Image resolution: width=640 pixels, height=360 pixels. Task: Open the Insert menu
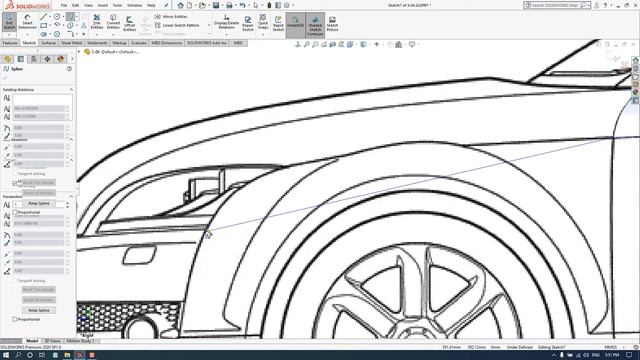click(103, 5)
